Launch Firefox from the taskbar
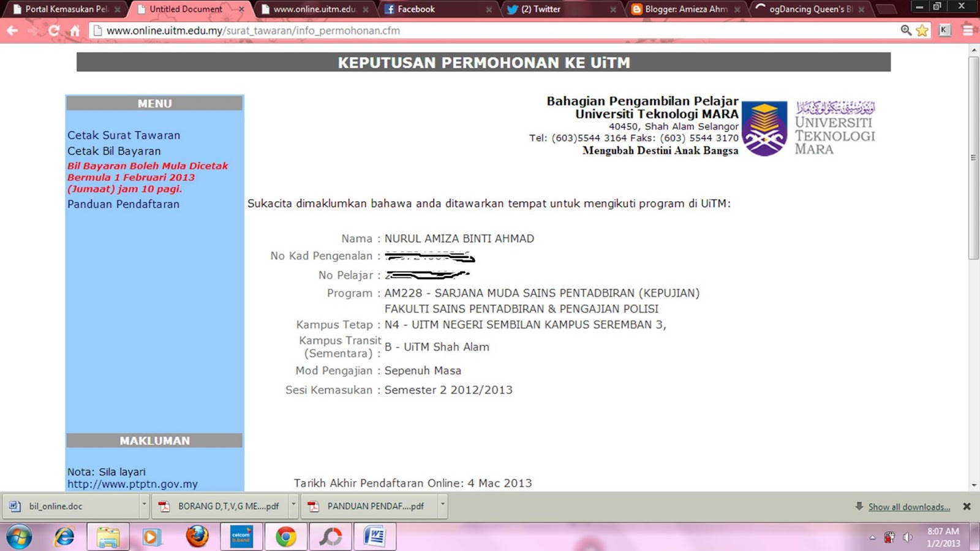 tap(197, 537)
